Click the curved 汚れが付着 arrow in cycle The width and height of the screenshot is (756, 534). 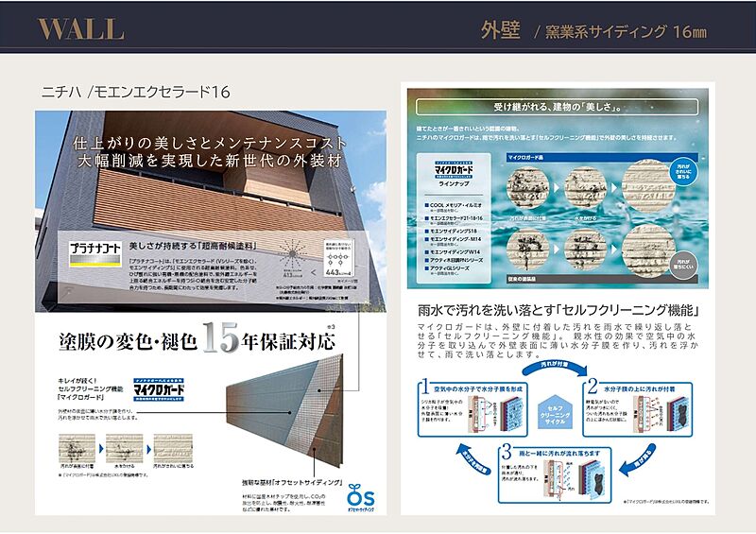555,367
